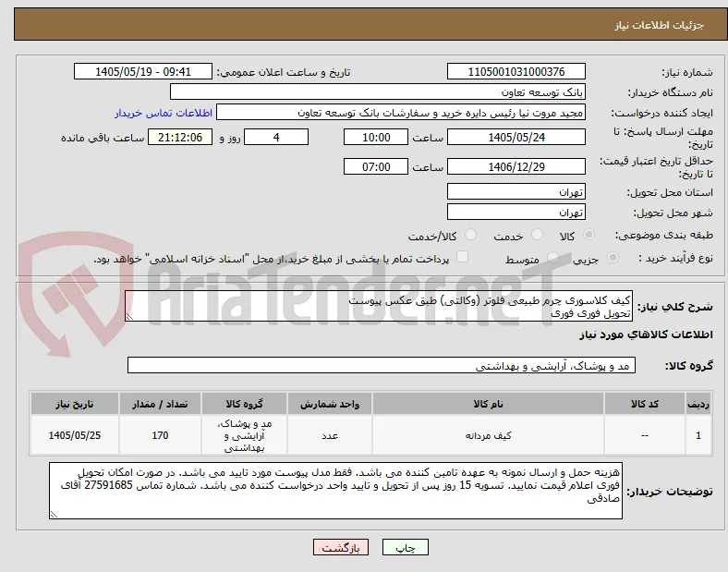The height and width of the screenshot is (572, 728).
Task: Click the جزئیات اطلاعات نیاز page header
Action: (659, 25)
